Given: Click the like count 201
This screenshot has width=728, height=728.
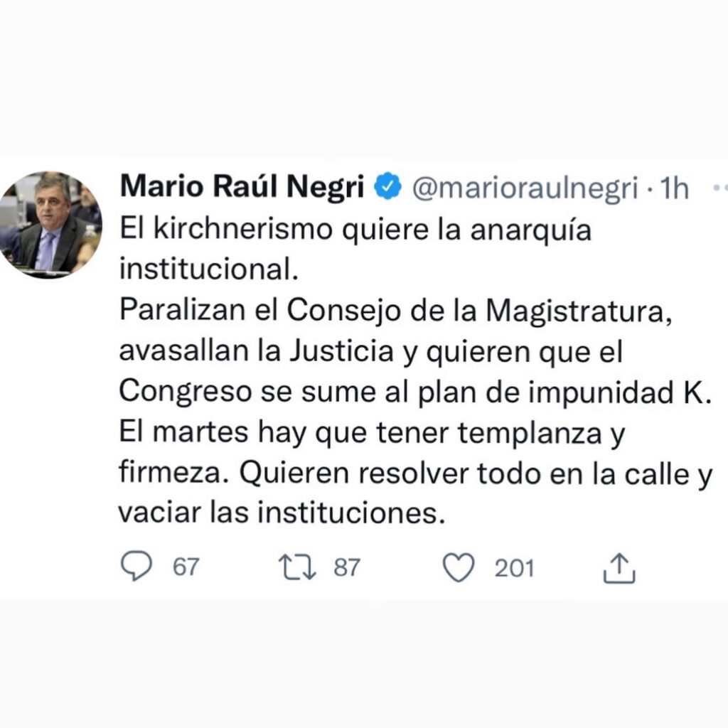Looking at the screenshot, I should click(515, 568).
